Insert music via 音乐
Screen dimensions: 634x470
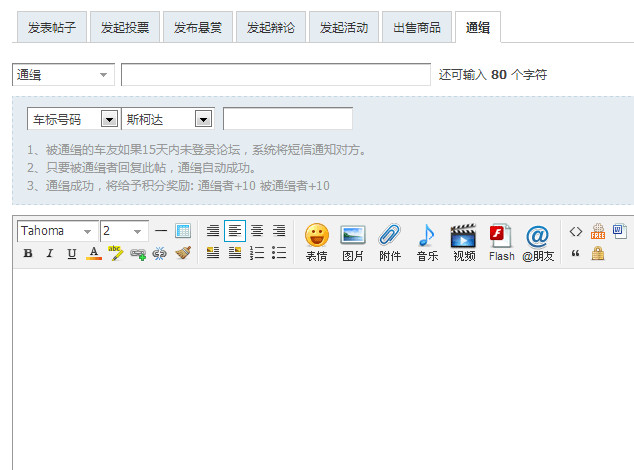(x=427, y=242)
